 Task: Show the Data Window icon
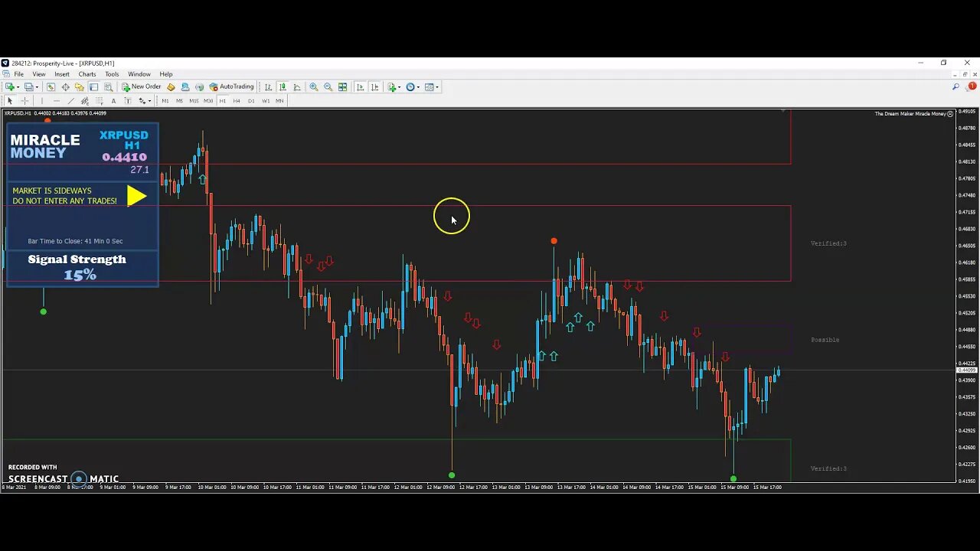click(65, 86)
